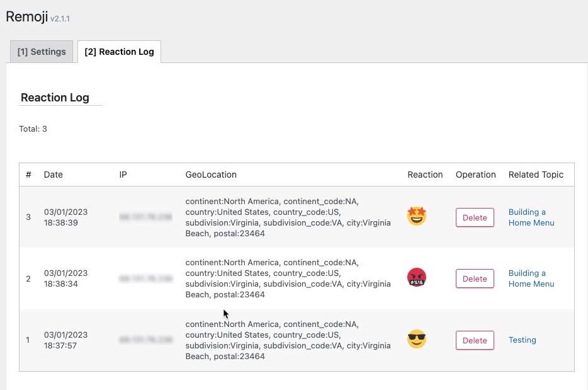Click the Date column header
The image size is (588, 390).
[54, 175]
